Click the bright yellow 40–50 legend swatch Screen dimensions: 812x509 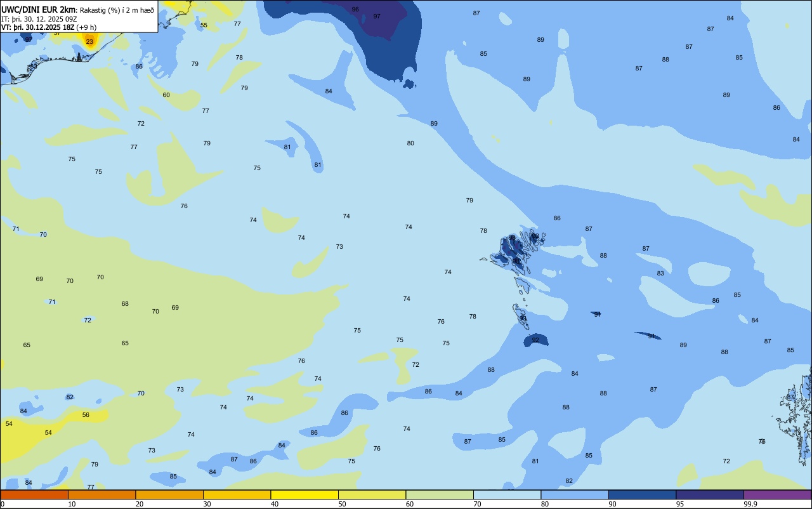(304, 495)
